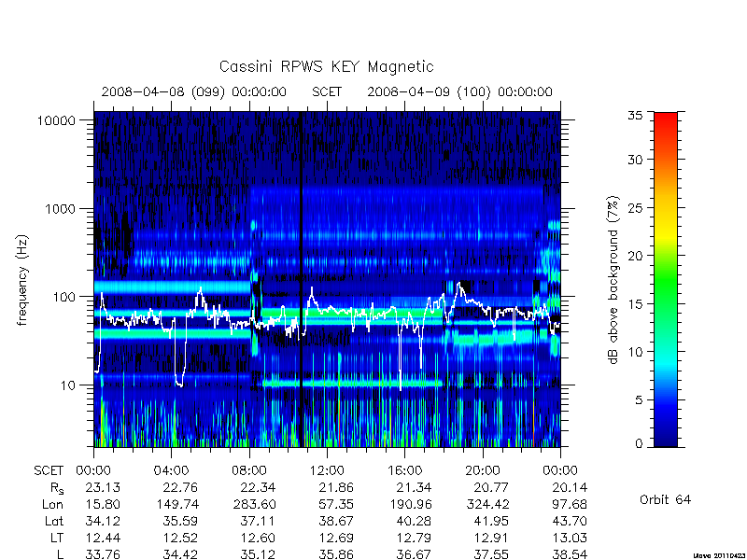The width and height of the screenshot is (747, 560).
Task: Click the LT value 13.03
Action: (570, 539)
